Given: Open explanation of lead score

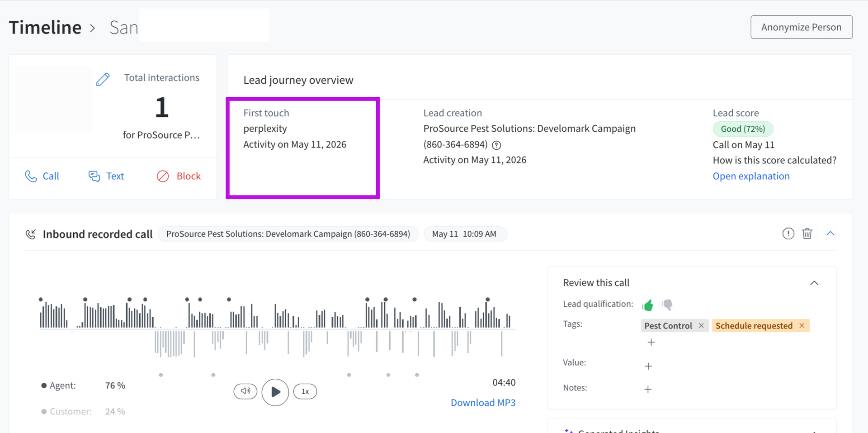Looking at the screenshot, I should point(751,176).
